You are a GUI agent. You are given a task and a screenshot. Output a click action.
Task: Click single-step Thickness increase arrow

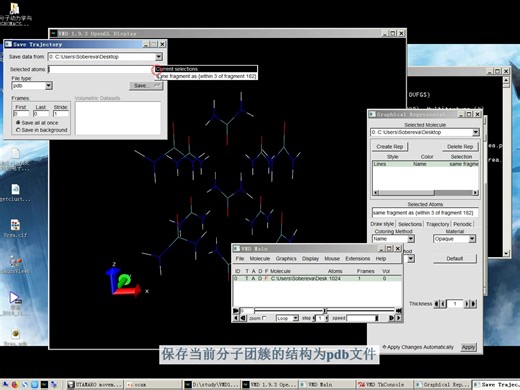click(x=467, y=304)
